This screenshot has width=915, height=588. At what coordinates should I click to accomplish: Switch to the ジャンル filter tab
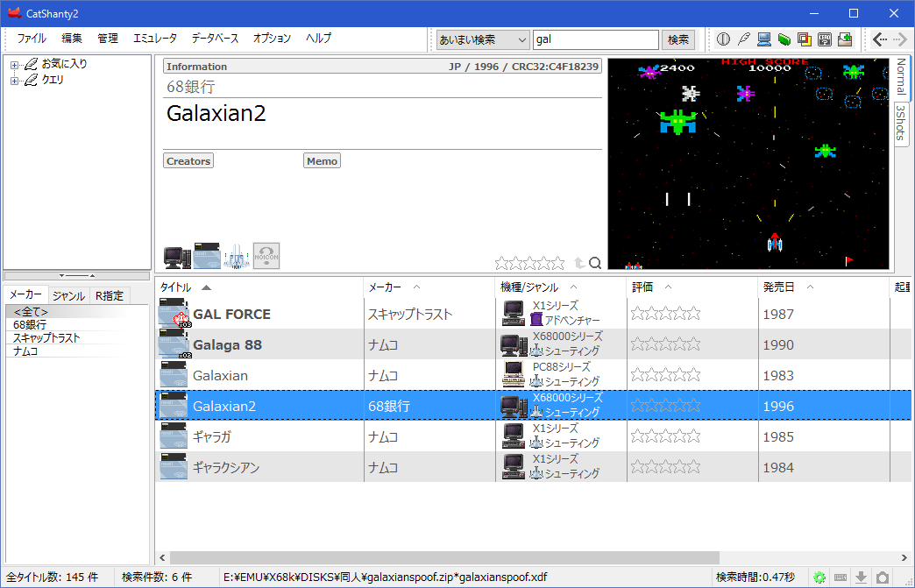pos(69,295)
